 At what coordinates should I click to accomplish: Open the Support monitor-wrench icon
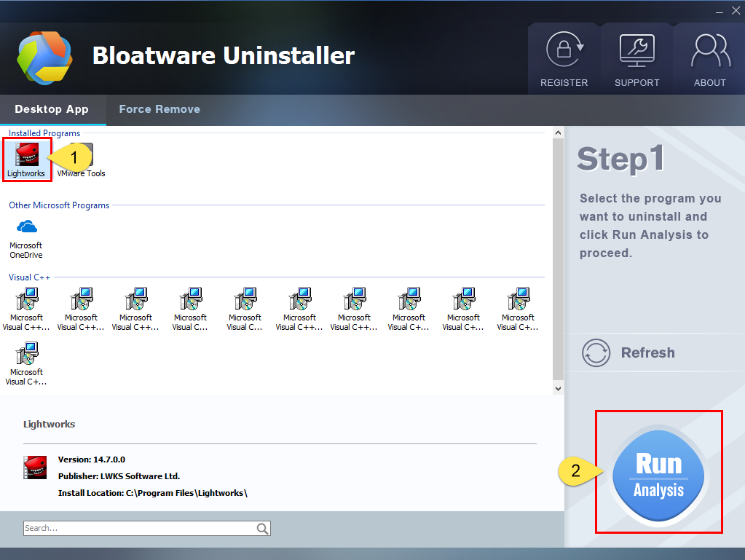(636, 50)
